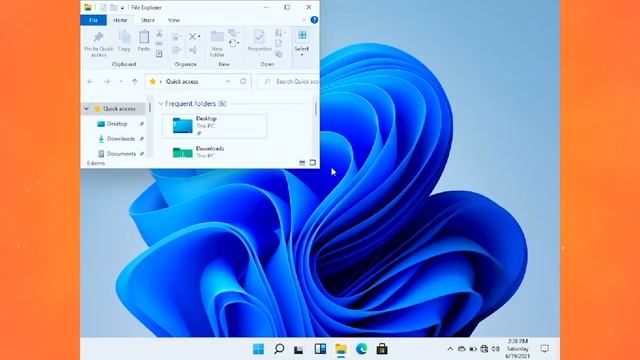
Task: Click the Move to icon in Organize
Action: (x=176, y=37)
